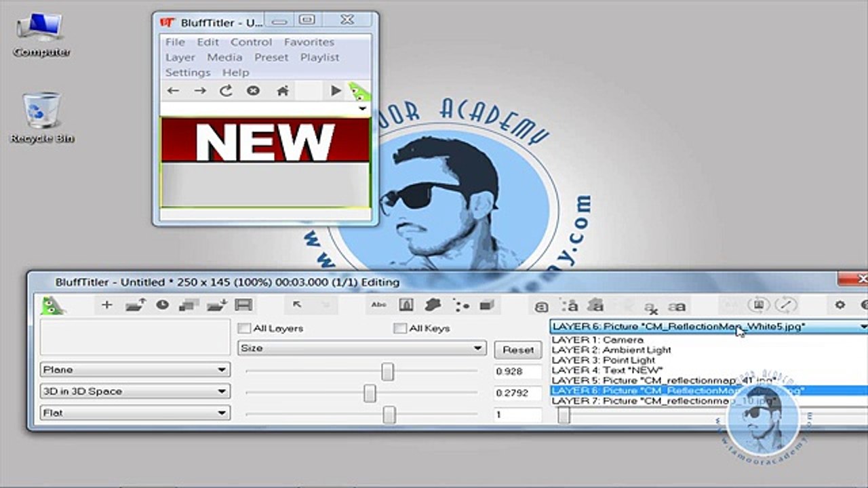Image resolution: width=868 pixels, height=488 pixels.
Task: Click the boxed letter 'a' icon
Action: [541, 306]
